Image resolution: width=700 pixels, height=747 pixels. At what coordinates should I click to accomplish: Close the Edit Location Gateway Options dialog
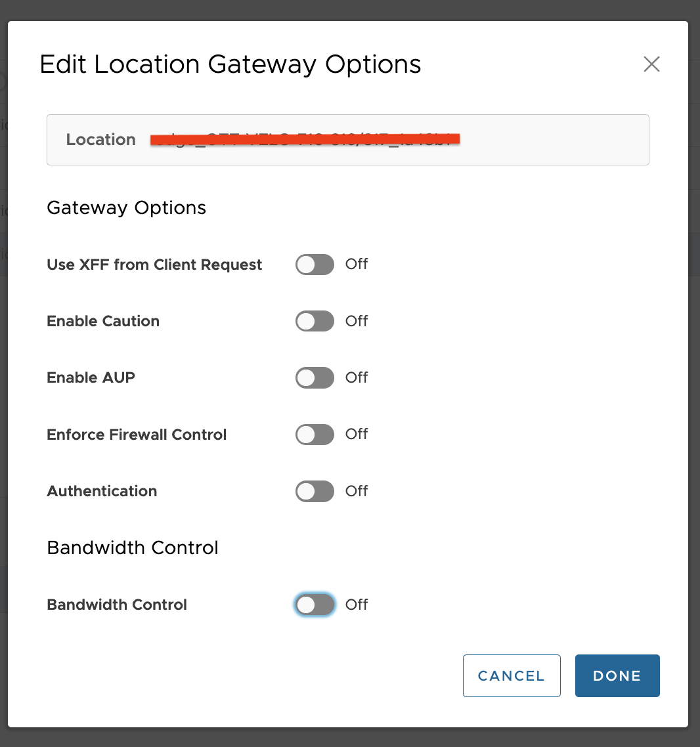(x=651, y=64)
